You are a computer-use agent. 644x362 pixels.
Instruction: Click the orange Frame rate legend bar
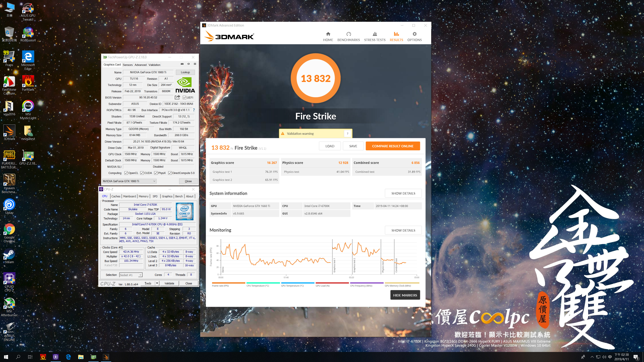(x=228, y=283)
